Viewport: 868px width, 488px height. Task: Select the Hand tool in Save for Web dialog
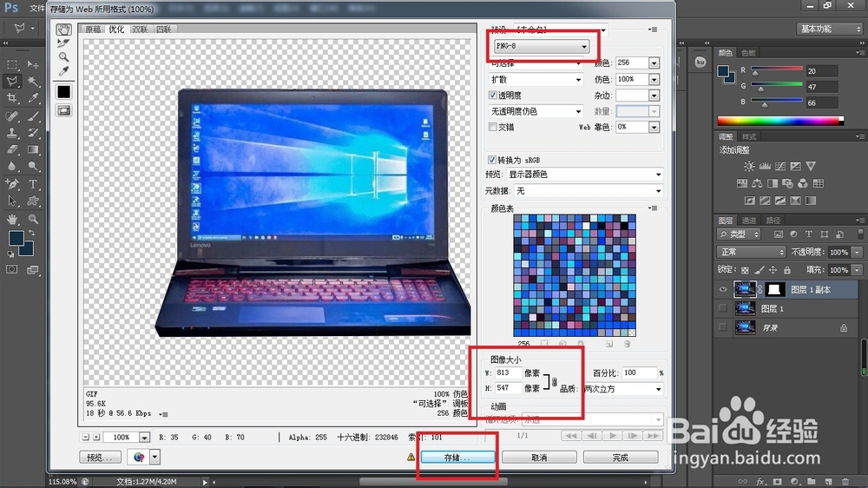click(63, 29)
